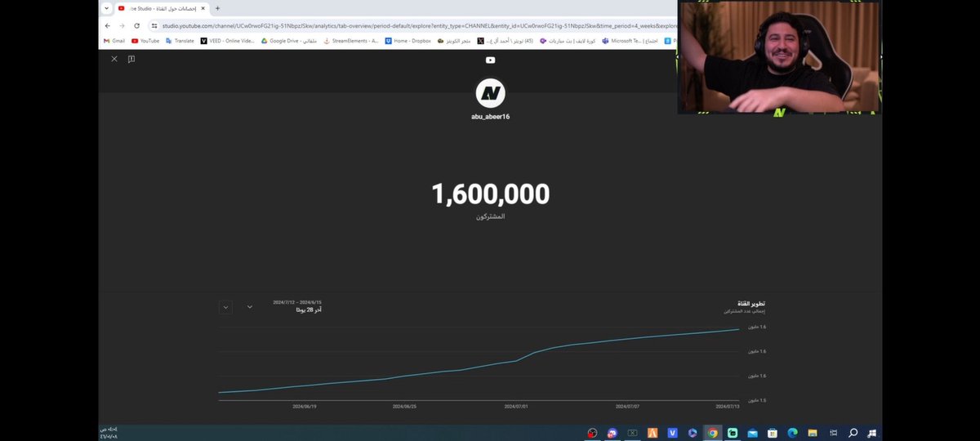Open the last 28 days period dropdown arrow
This screenshot has height=441, width=980.
tap(250, 307)
